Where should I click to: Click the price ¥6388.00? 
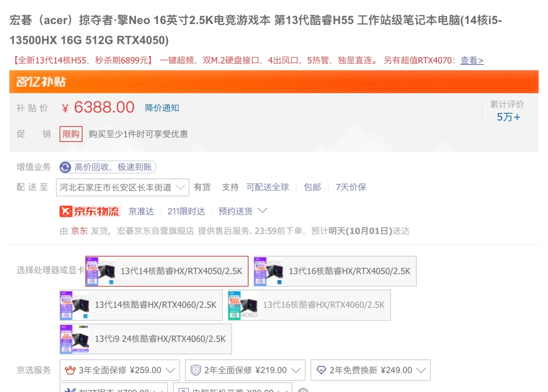tap(98, 107)
